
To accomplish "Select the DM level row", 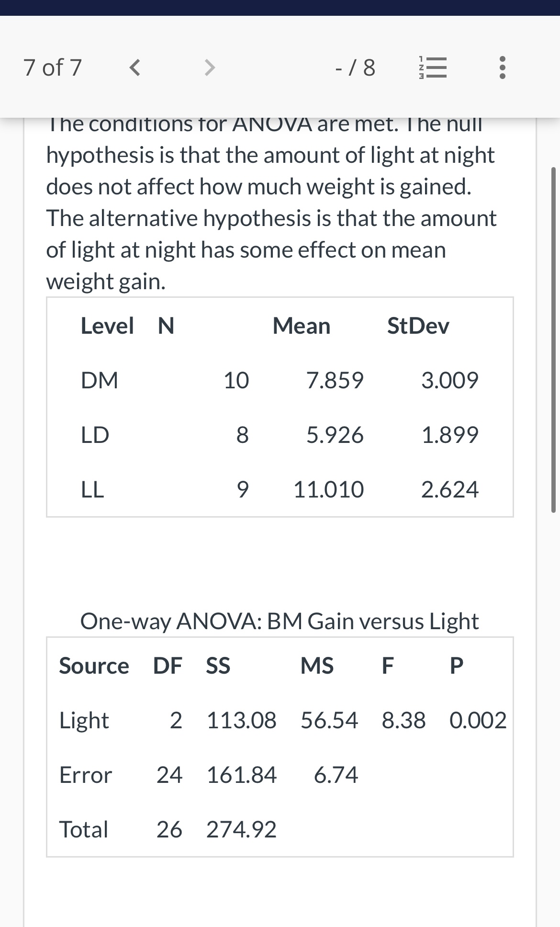I will coord(99,380).
